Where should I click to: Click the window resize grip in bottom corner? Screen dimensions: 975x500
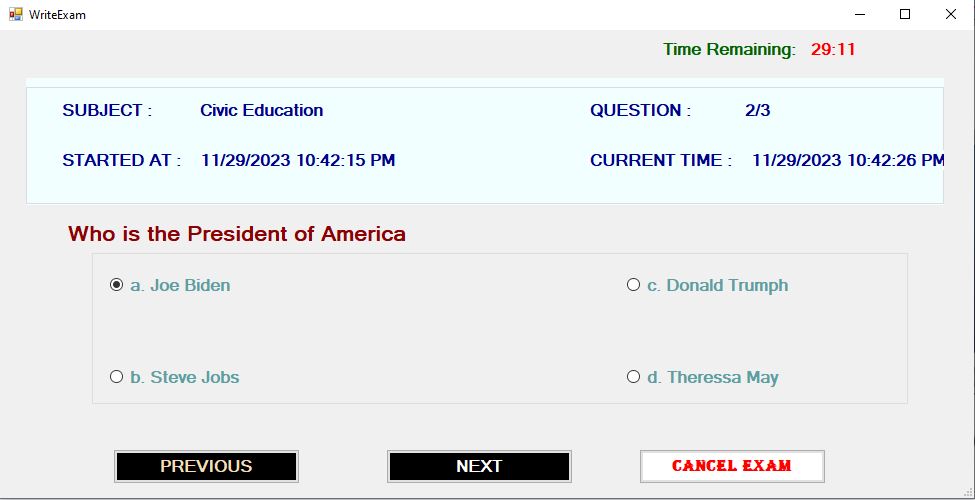click(967, 493)
